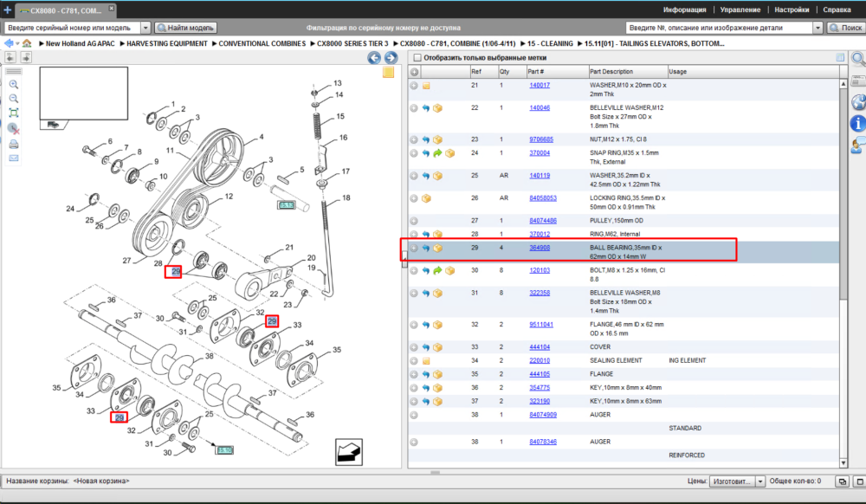Click note icon for ref 21 row

(x=426, y=86)
